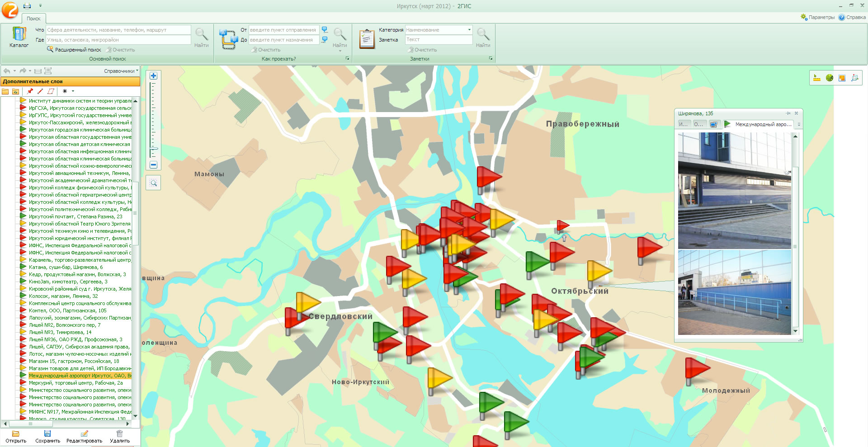Viewport: 868px width, 447px height.
Task: Click the notes clipboard icon
Action: pos(367,39)
